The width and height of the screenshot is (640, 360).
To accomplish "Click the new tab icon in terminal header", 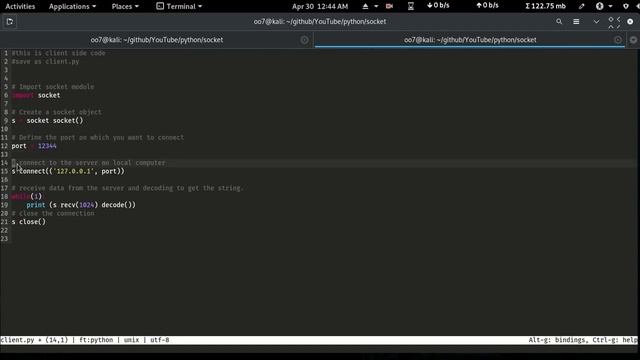I will 10,22.
